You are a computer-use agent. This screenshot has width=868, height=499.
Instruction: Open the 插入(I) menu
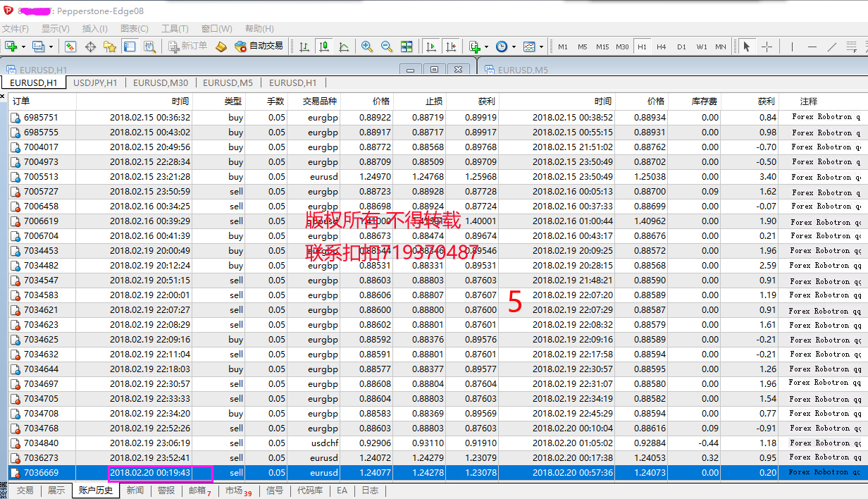tap(95, 29)
